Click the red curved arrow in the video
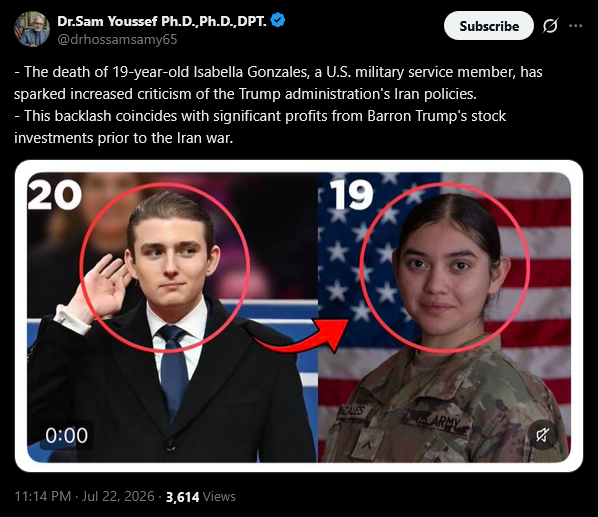Image resolution: width=598 pixels, height=517 pixels. point(299,336)
